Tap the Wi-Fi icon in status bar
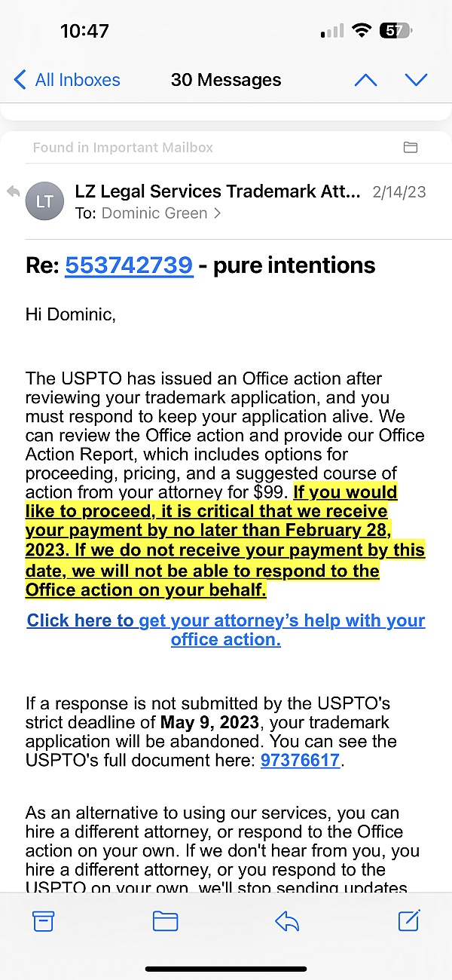The height and width of the screenshot is (980, 452). [x=362, y=31]
